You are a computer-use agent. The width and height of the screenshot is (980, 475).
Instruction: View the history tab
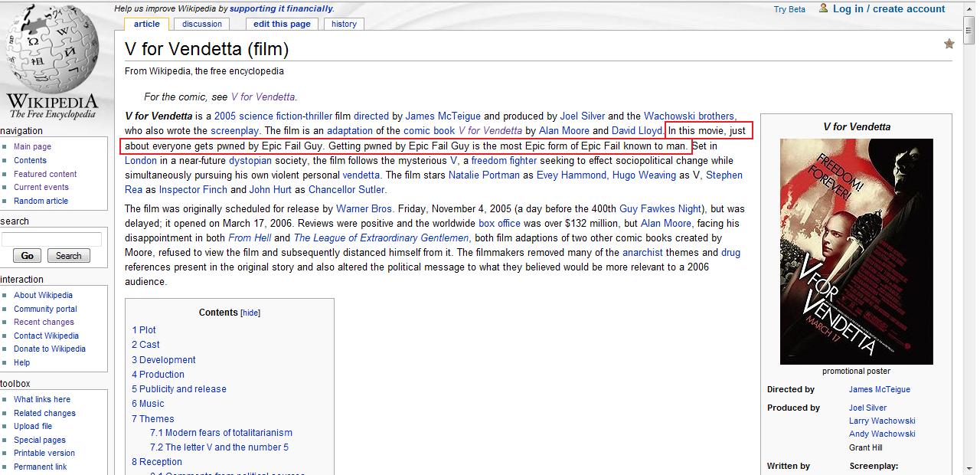click(x=344, y=24)
